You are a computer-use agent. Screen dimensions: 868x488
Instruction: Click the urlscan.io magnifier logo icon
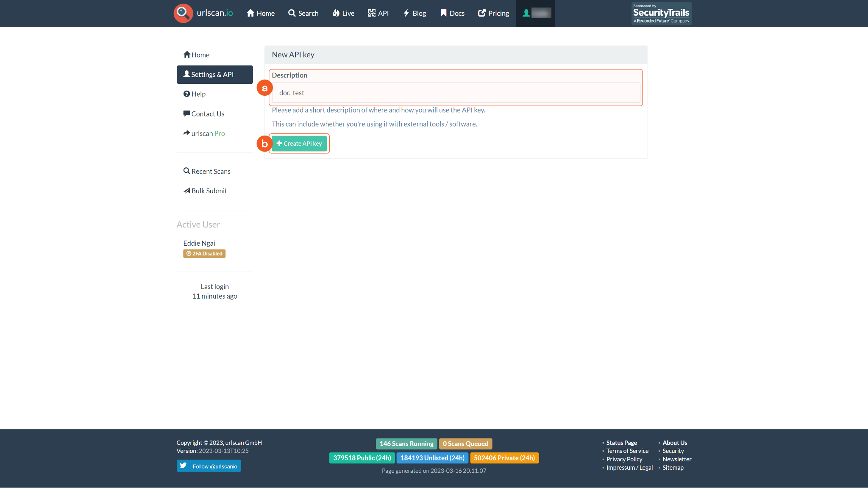[183, 13]
